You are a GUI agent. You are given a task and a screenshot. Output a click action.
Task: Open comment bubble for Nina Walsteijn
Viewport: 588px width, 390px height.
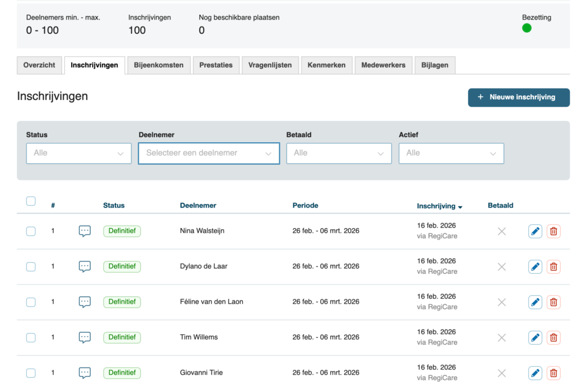pos(84,231)
